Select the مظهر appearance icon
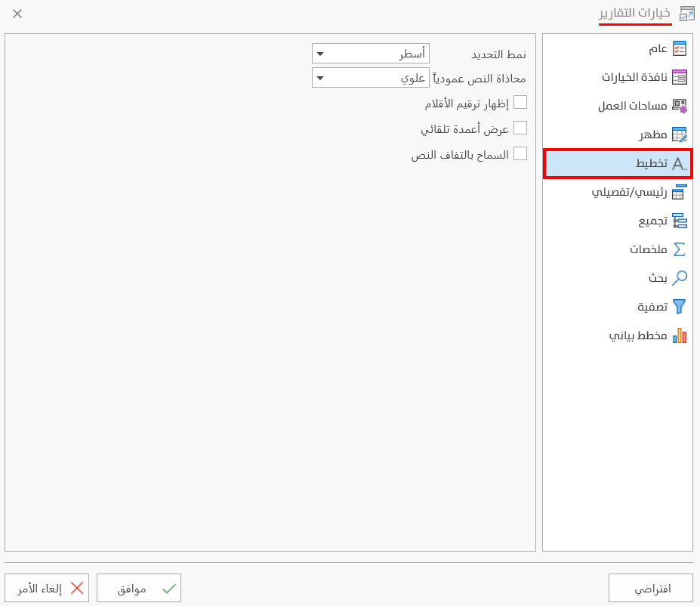 pos(680,134)
